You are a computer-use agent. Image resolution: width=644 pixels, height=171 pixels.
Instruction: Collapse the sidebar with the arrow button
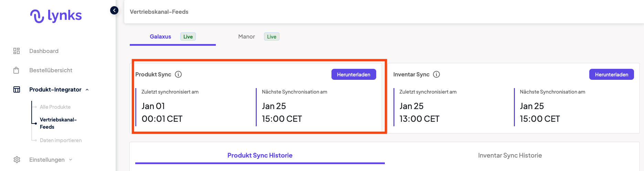114,10
